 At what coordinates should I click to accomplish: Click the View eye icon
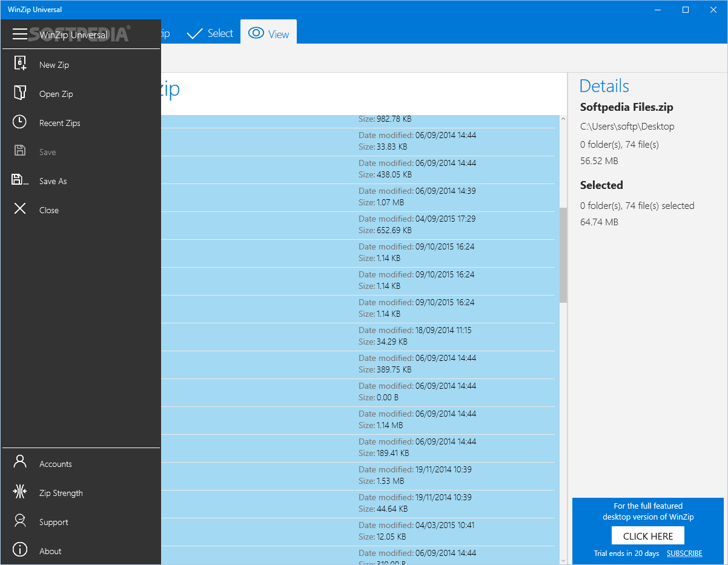click(256, 33)
